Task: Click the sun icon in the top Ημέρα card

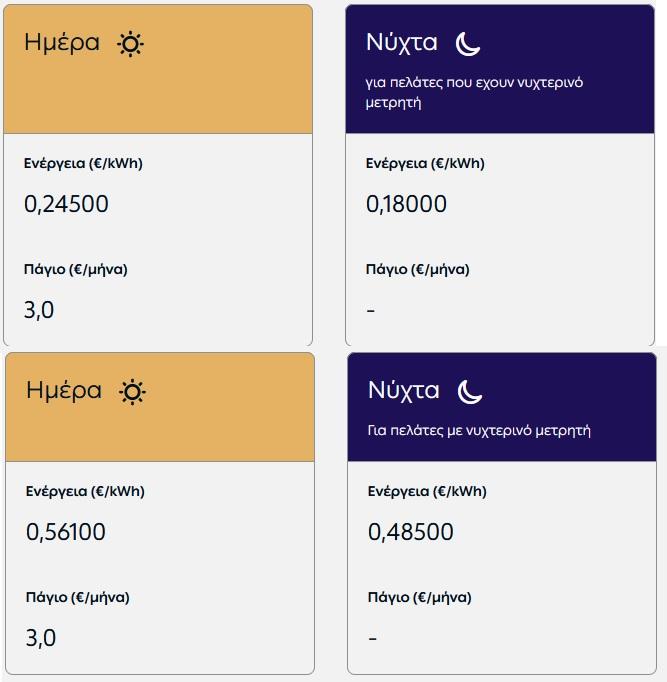Action: (x=130, y=44)
